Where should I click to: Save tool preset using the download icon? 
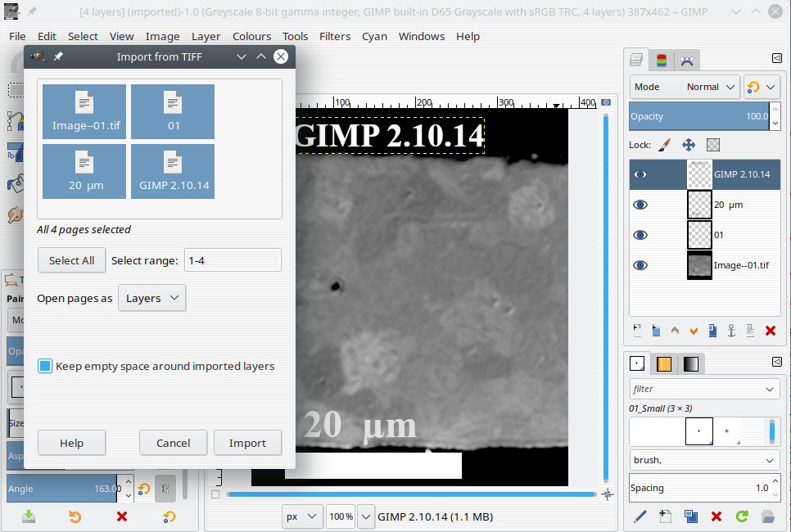coord(29,516)
